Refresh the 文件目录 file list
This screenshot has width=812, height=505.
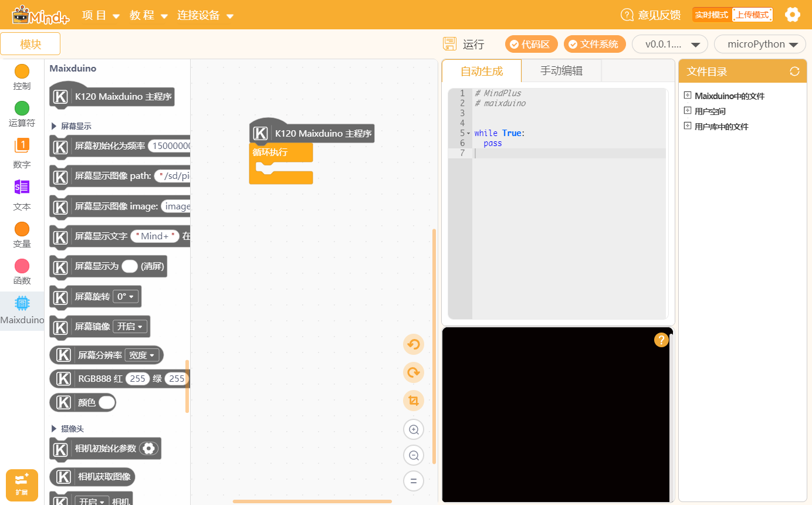tap(794, 72)
